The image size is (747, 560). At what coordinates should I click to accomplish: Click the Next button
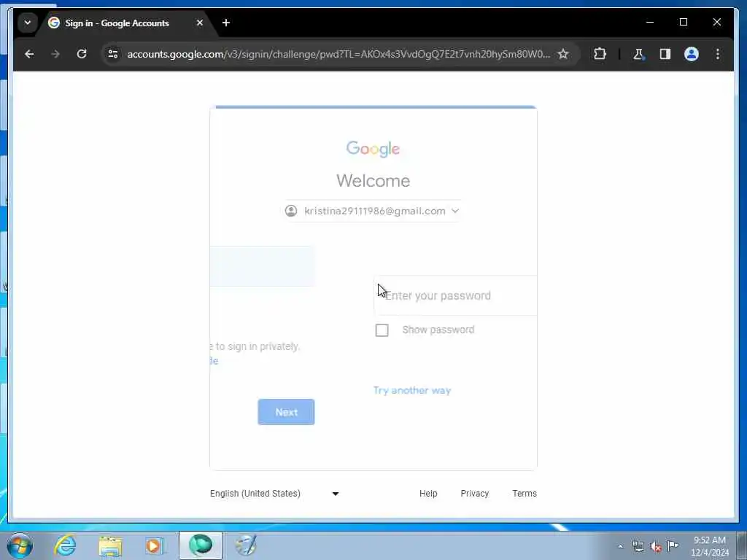click(286, 412)
